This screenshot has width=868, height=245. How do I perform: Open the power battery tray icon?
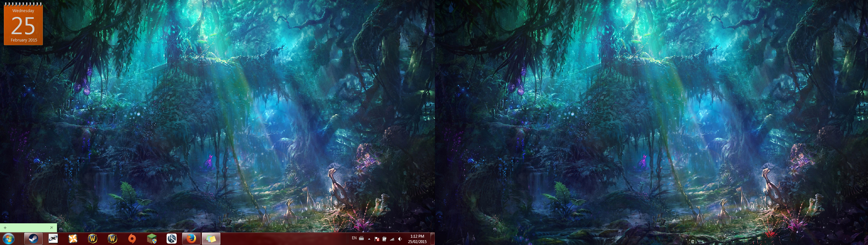pyautogui.click(x=384, y=239)
